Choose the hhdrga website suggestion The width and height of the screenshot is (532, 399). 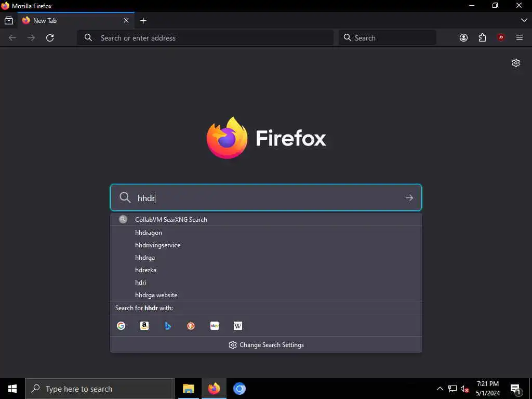pyautogui.click(x=266, y=295)
